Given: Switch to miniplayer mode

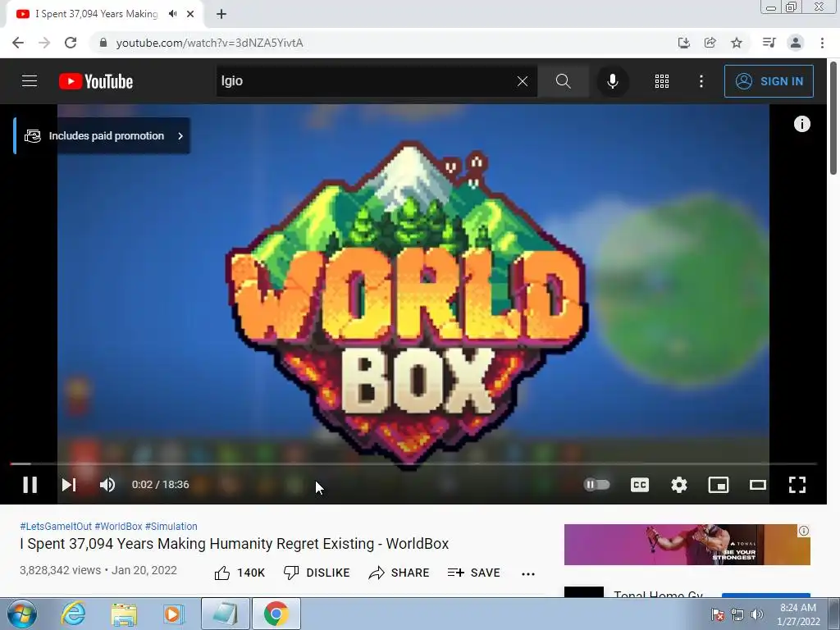Looking at the screenshot, I should point(719,484).
